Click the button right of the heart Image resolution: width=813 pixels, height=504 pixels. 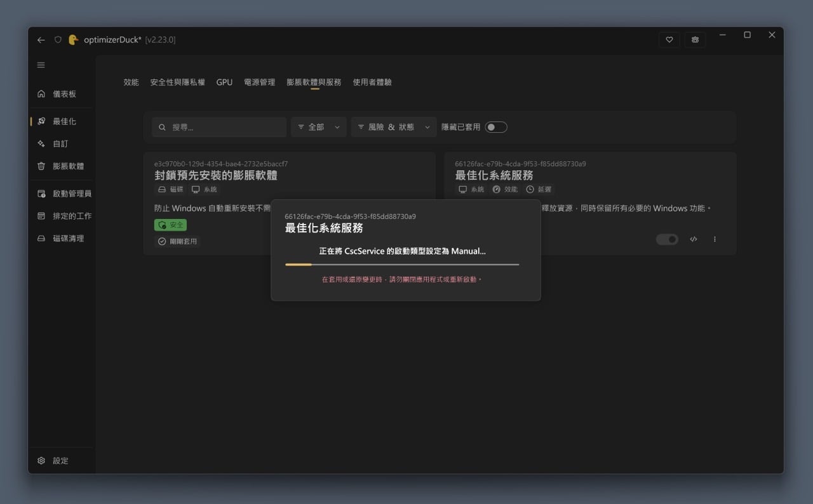tap(695, 39)
